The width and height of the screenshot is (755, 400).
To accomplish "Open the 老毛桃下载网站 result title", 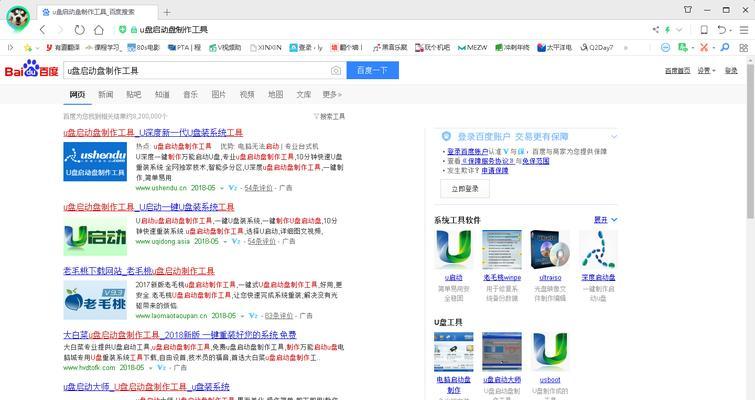I will [x=139, y=271].
